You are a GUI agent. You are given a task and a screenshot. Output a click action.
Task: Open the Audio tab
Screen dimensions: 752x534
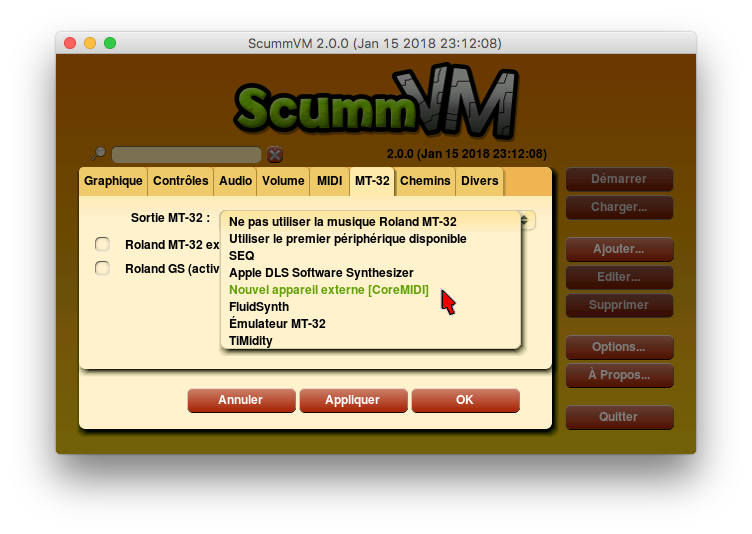(x=235, y=181)
